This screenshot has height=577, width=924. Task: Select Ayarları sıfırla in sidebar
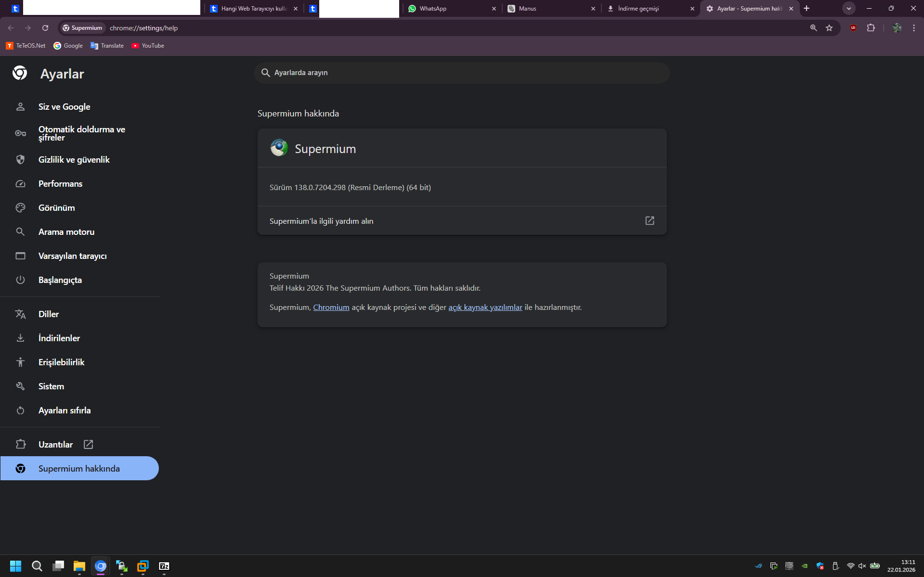(79, 410)
